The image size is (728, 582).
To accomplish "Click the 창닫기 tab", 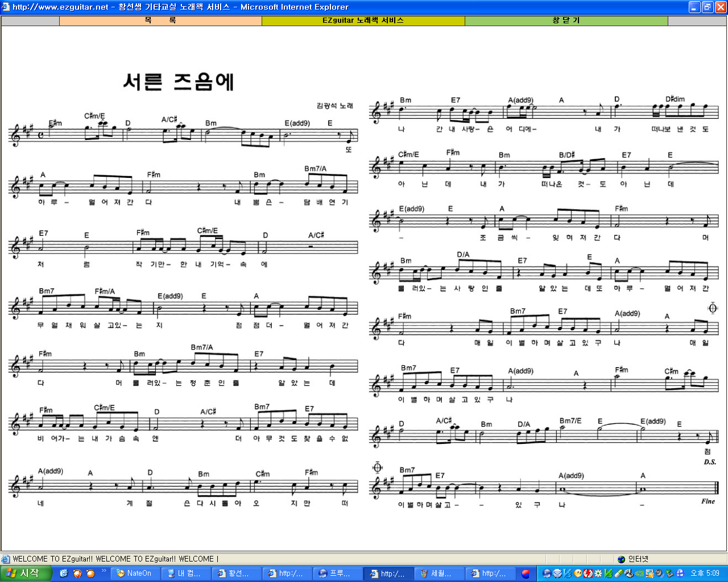I will [566, 20].
